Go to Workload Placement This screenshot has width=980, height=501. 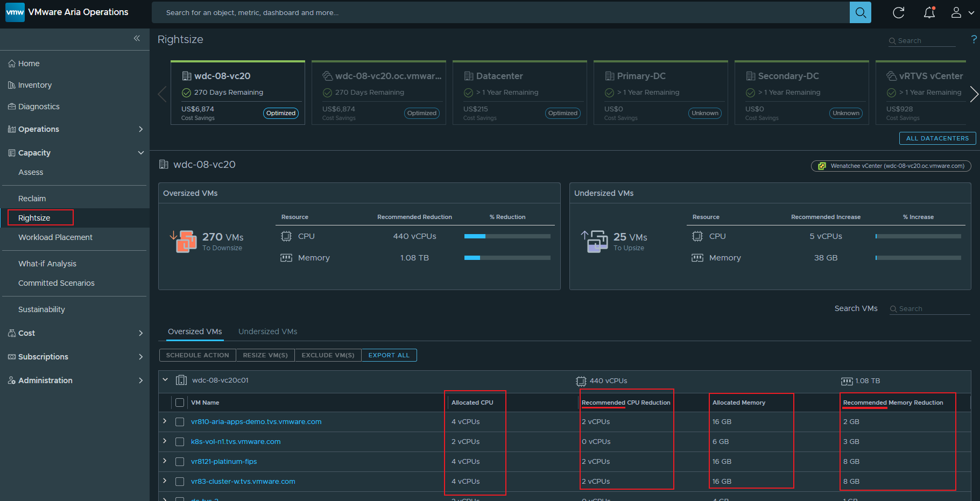(55, 237)
